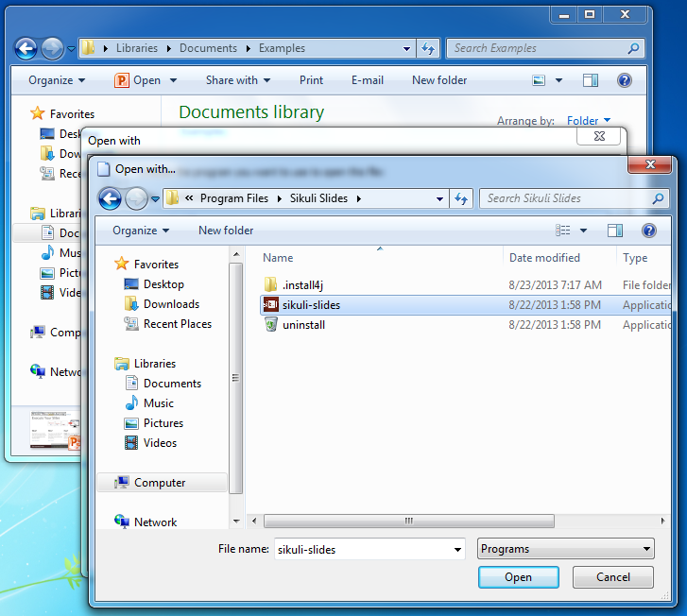Open the view options arrow in the dialog toolbar
Screen dimensions: 687x616
point(584,231)
